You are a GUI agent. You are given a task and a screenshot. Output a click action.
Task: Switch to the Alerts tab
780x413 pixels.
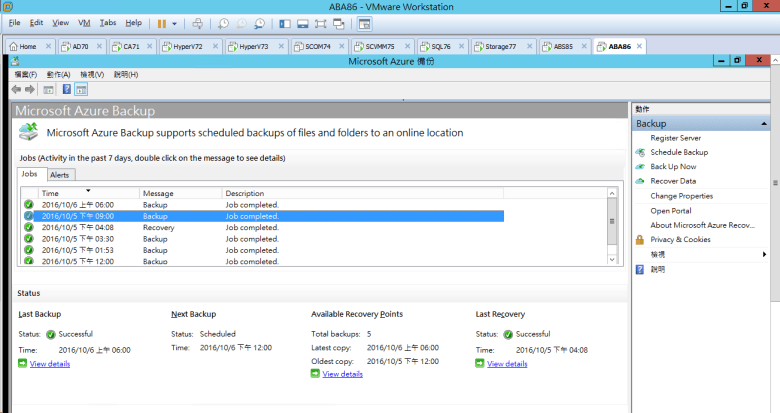pyautogui.click(x=60, y=175)
